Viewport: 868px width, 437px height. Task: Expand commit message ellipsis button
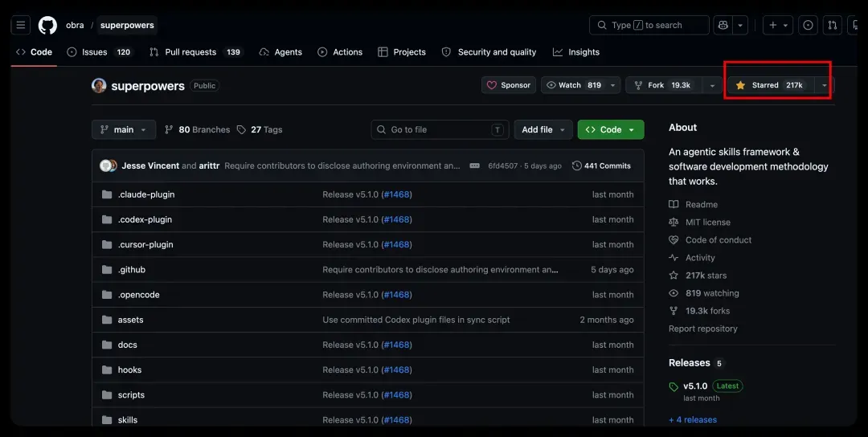click(474, 166)
